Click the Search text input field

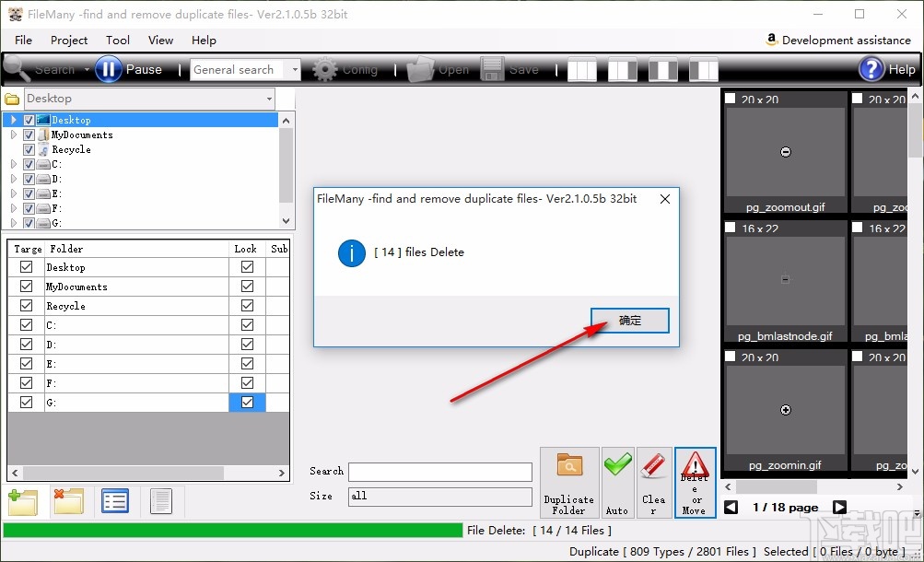440,472
